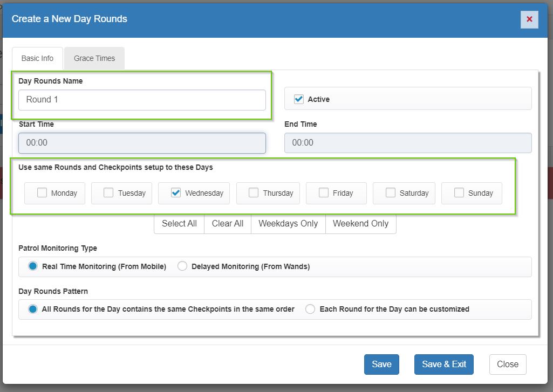The width and height of the screenshot is (553, 392).
Task: Click the Clear All button
Action: coord(227,224)
